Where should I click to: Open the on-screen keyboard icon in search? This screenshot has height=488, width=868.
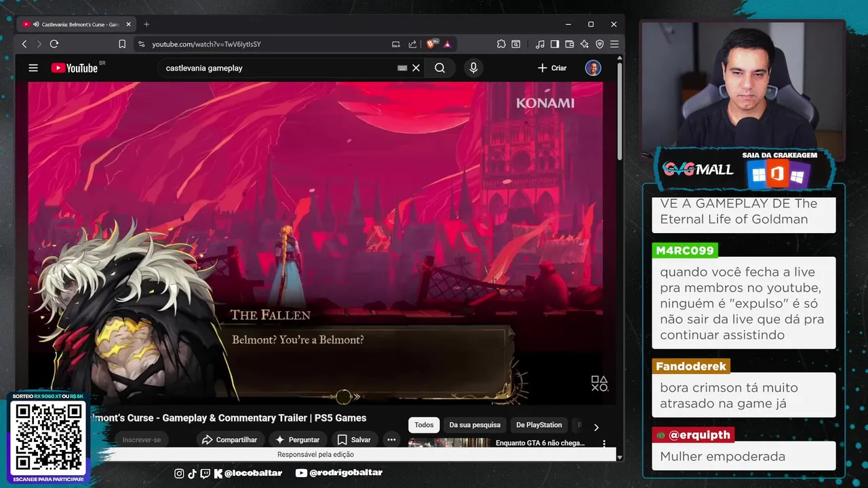402,68
